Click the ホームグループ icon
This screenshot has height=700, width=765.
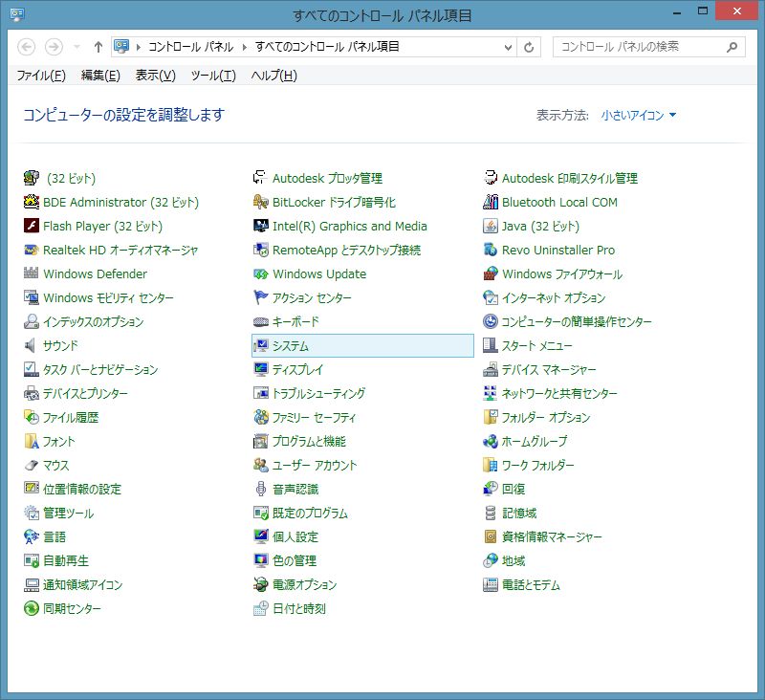click(x=491, y=441)
